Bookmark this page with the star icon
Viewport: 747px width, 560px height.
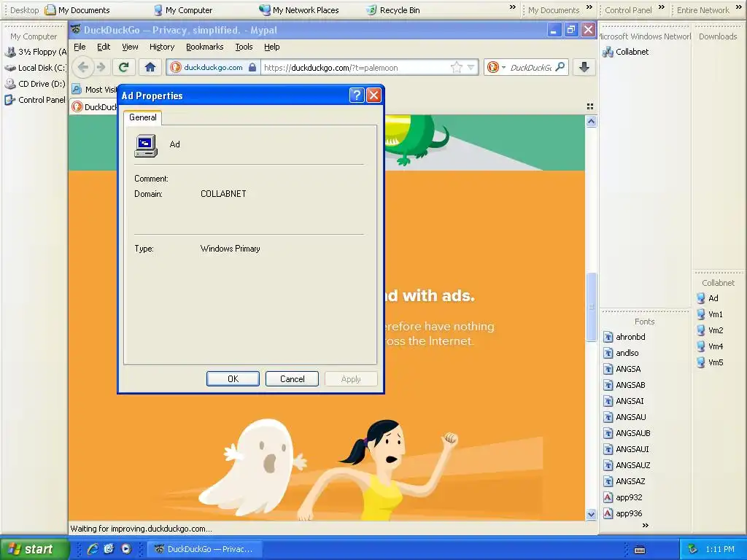457,67
